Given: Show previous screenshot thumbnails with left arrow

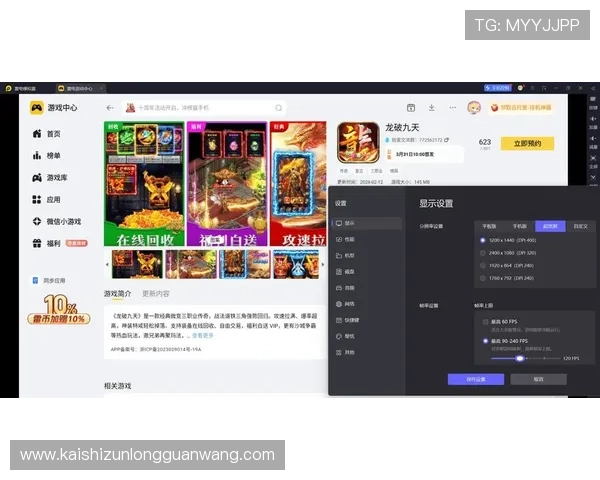Looking at the screenshot, I should [x=107, y=264].
